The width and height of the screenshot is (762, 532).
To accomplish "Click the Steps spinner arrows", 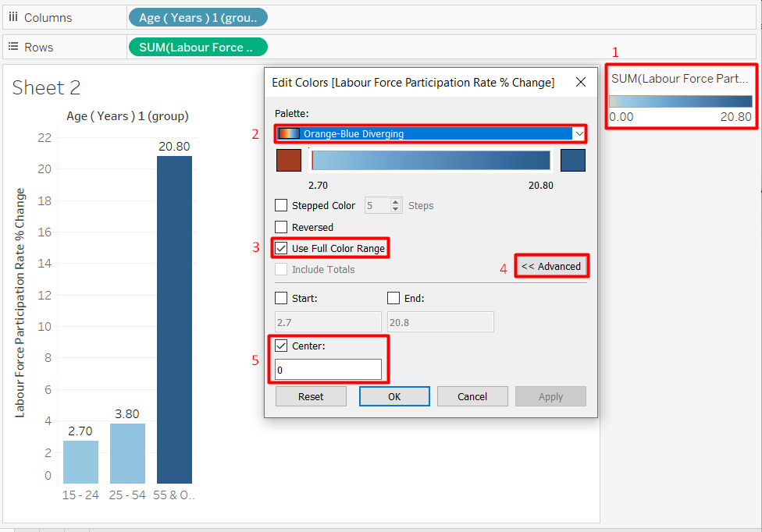I will click(397, 206).
